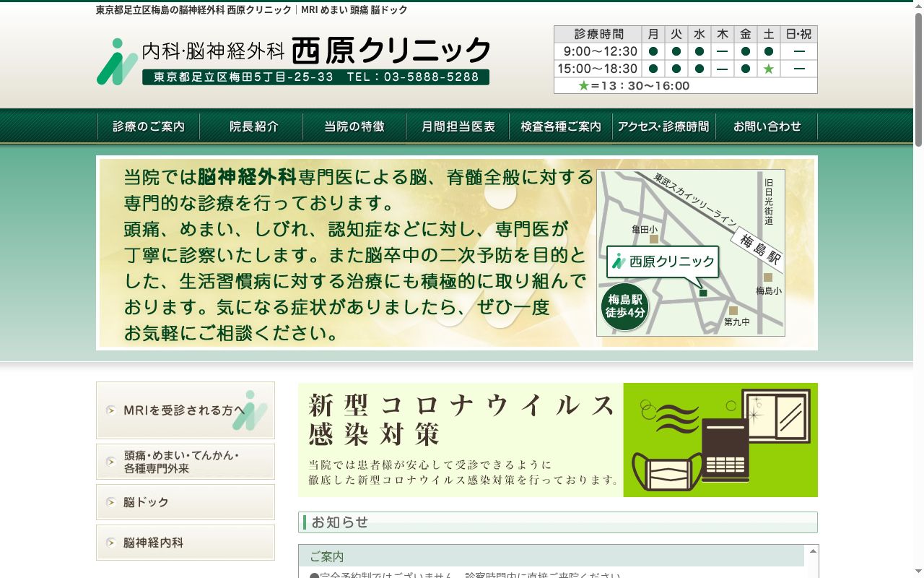The height and width of the screenshot is (578, 924).
Task: Click the arrow icon beside MRIを受診される方へ
Action: (110, 410)
